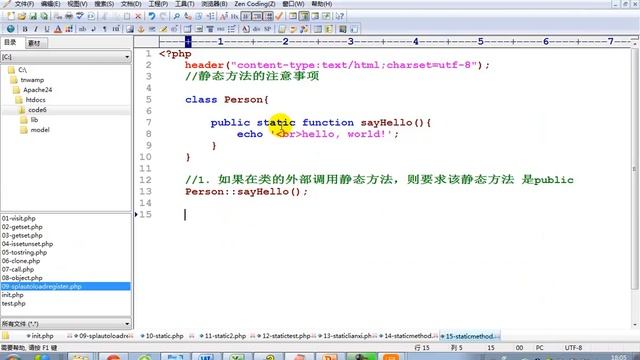Screen dimensions: 640x360
Task: Click the orange check mark icon
Action: click(279, 16)
